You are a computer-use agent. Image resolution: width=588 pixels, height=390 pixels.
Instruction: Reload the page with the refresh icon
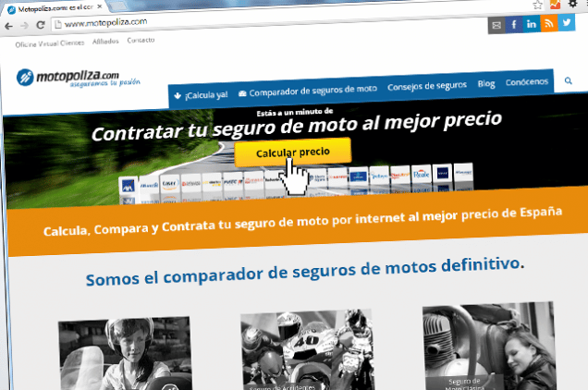(x=41, y=25)
